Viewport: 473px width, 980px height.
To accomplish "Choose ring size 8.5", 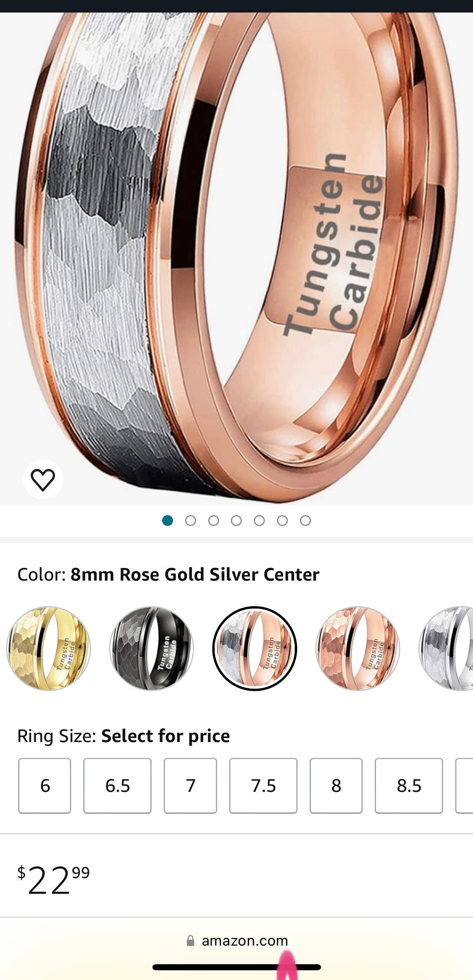I will [x=409, y=786].
